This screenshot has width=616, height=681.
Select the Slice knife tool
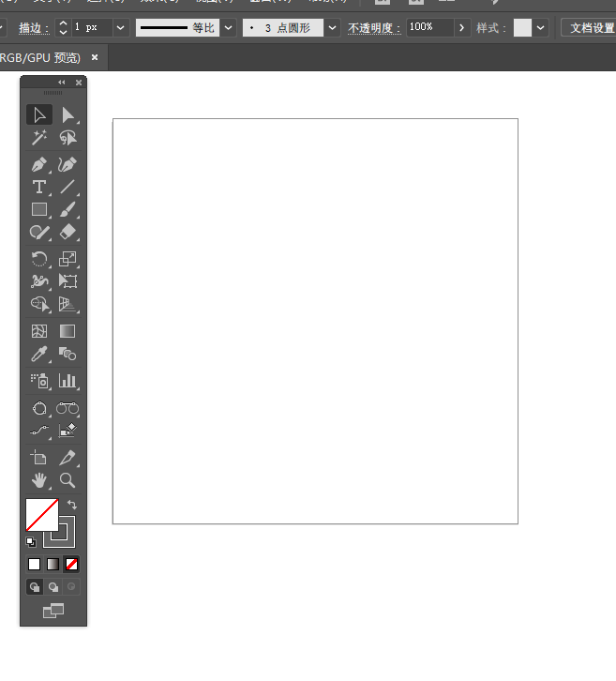coord(68,458)
